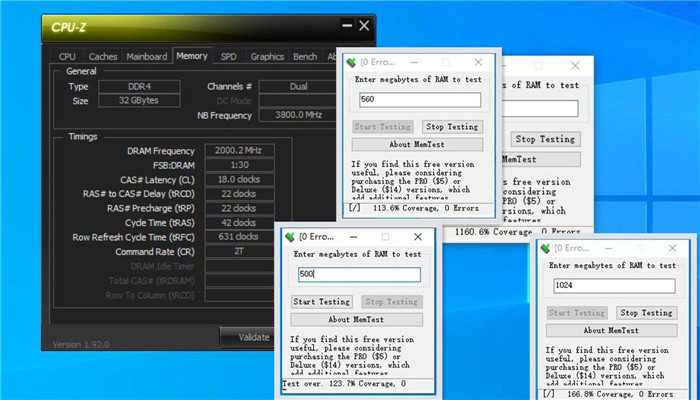Switch to the Bench tab
Screen dimensions: 700x400
pyautogui.click(x=305, y=57)
